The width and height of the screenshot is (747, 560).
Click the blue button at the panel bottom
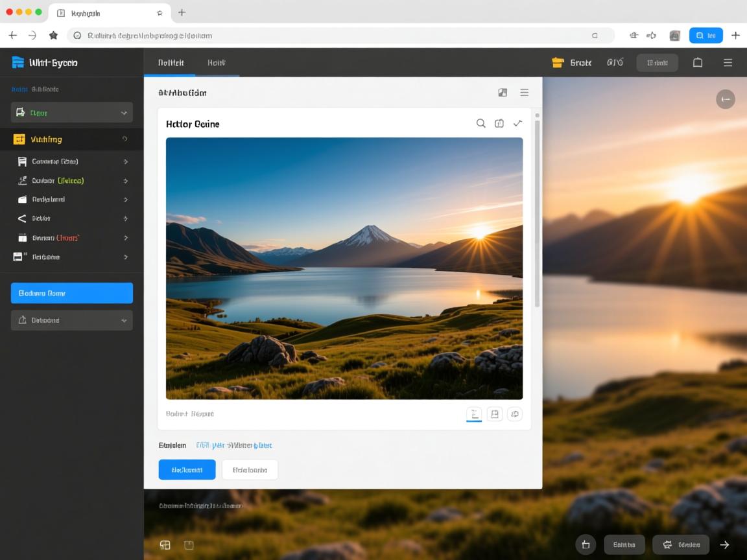[x=187, y=470]
